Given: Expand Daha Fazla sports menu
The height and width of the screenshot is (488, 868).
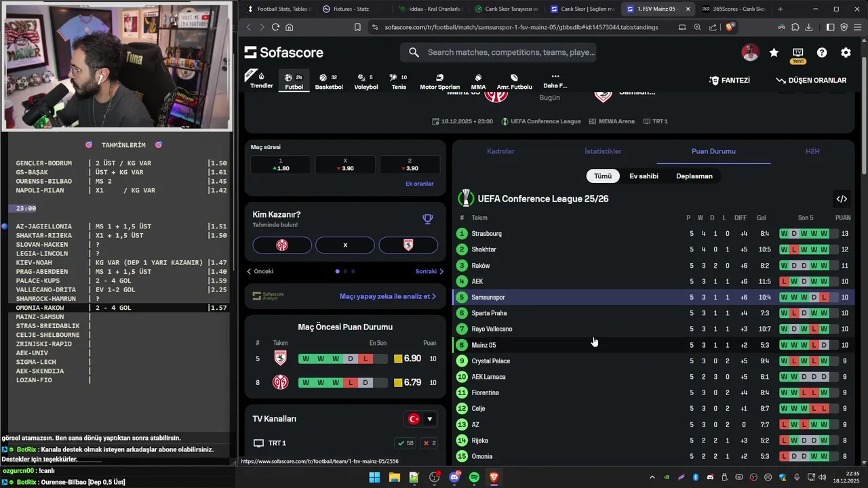Looking at the screenshot, I should pyautogui.click(x=555, y=81).
